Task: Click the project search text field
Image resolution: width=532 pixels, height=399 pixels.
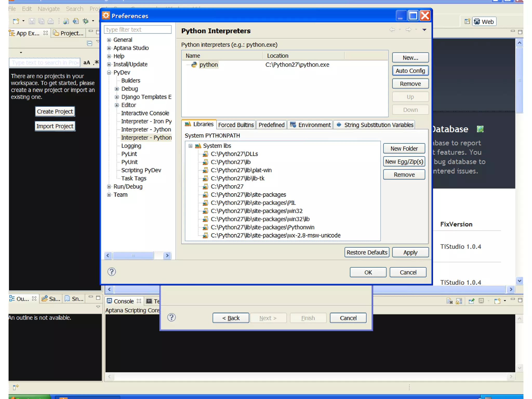Action: click(x=44, y=63)
